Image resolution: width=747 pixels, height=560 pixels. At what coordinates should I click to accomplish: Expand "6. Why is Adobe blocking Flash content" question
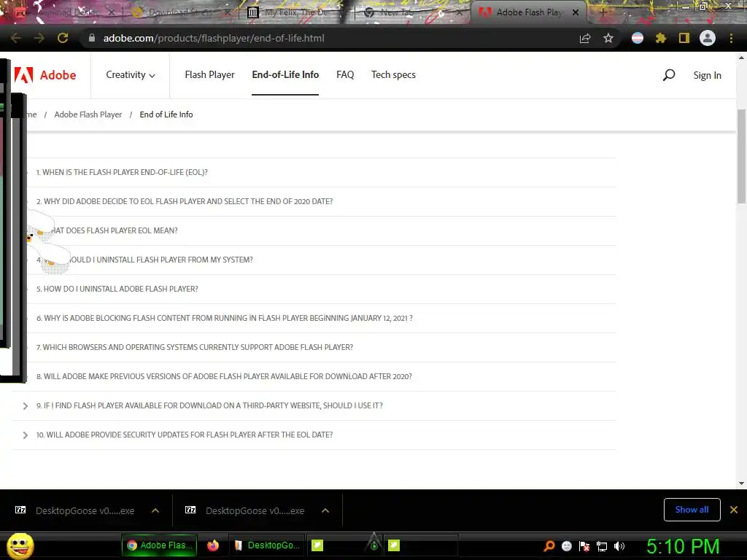click(x=225, y=318)
